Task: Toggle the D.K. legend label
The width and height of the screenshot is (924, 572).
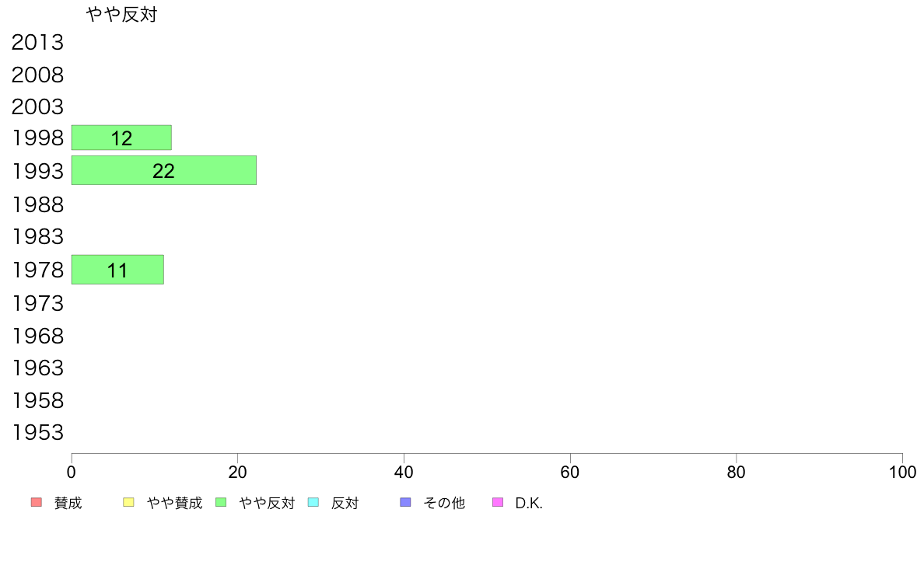Action: (x=529, y=503)
